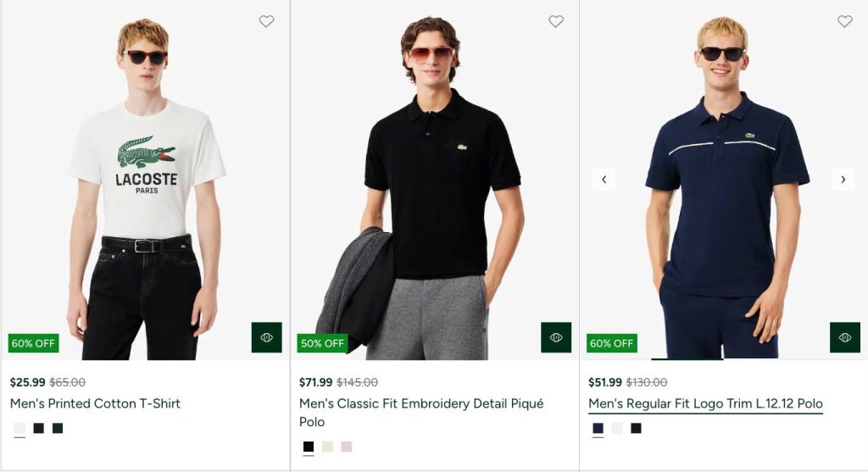Select the white swatch for the T-Shirt

(x=19, y=428)
